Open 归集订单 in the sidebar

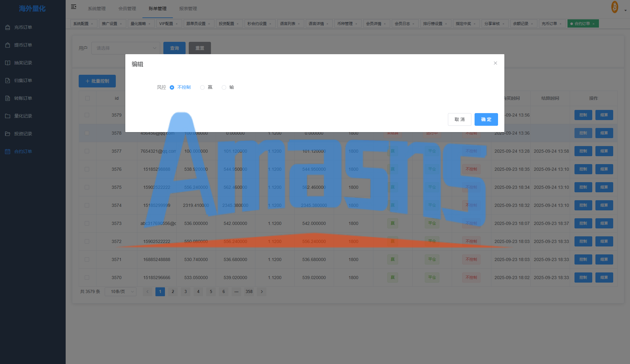[23, 80]
